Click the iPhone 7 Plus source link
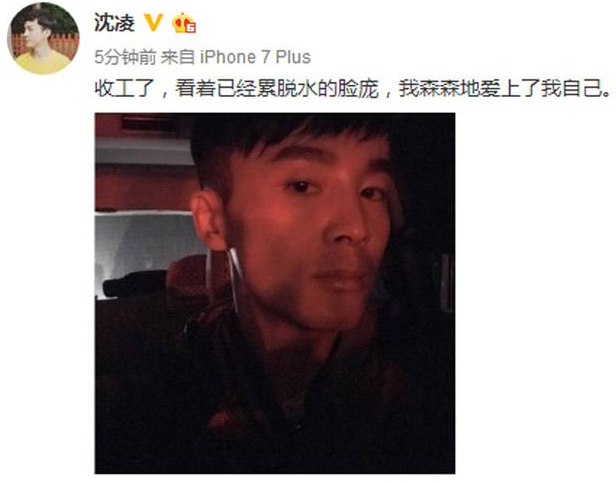The height and width of the screenshot is (483, 616). pos(256,57)
